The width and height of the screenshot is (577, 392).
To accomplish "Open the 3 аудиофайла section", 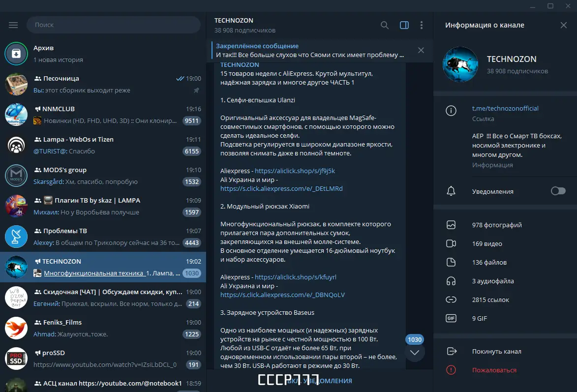I will [492, 281].
